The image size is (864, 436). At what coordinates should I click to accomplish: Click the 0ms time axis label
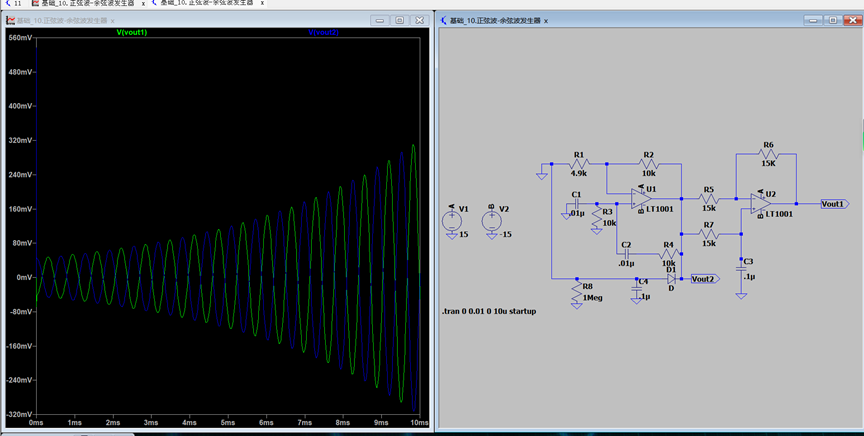[x=36, y=423]
